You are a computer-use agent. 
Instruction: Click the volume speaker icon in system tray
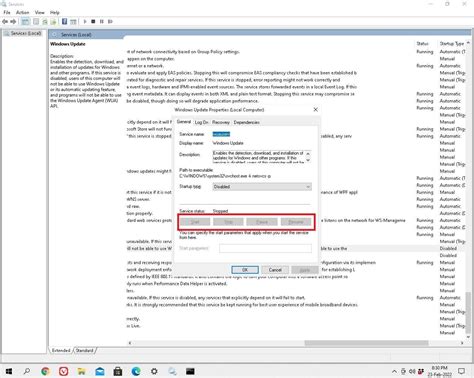(412, 371)
